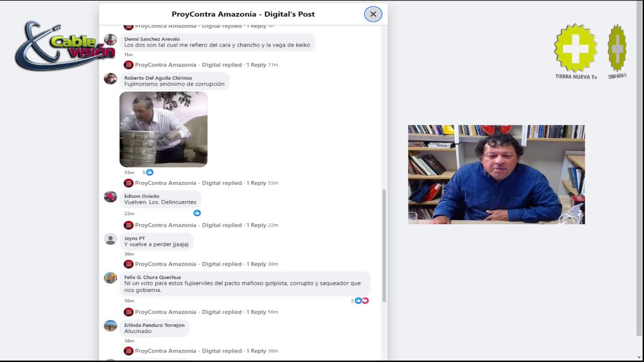Click ProyContra page icon in 38m reply

click(128, 351)
